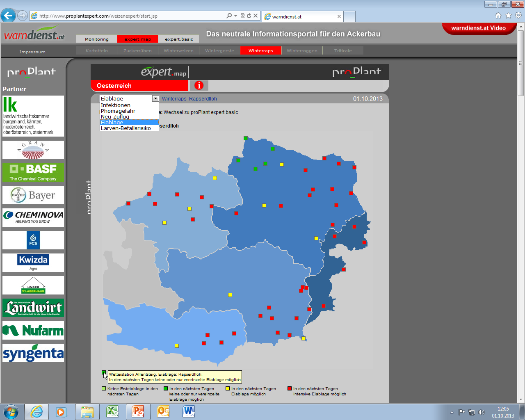Image resolution: width=525 pixels, height=420 pixels.
Task: Switch to expert.basic tab
Action: [179, 39]
